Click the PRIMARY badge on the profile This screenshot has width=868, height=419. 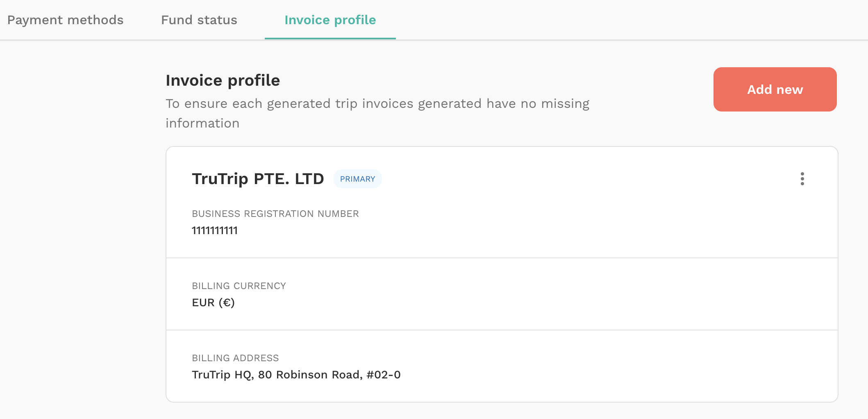click(x=357, y=179)
